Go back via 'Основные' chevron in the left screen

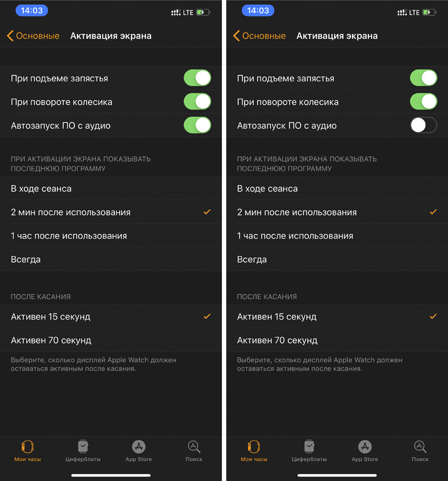33,36
